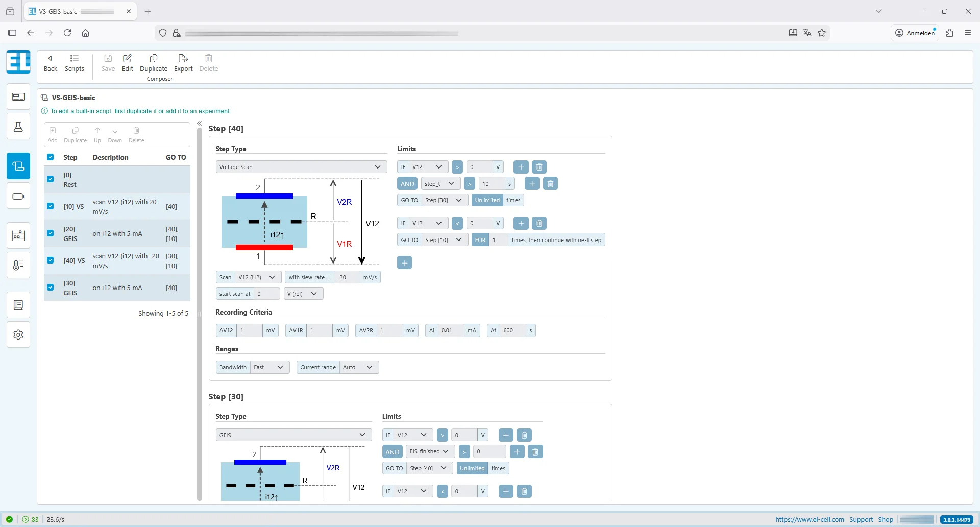Click the Export button in Composer
This screenshot has height=527, width=980.
[183, 62]
